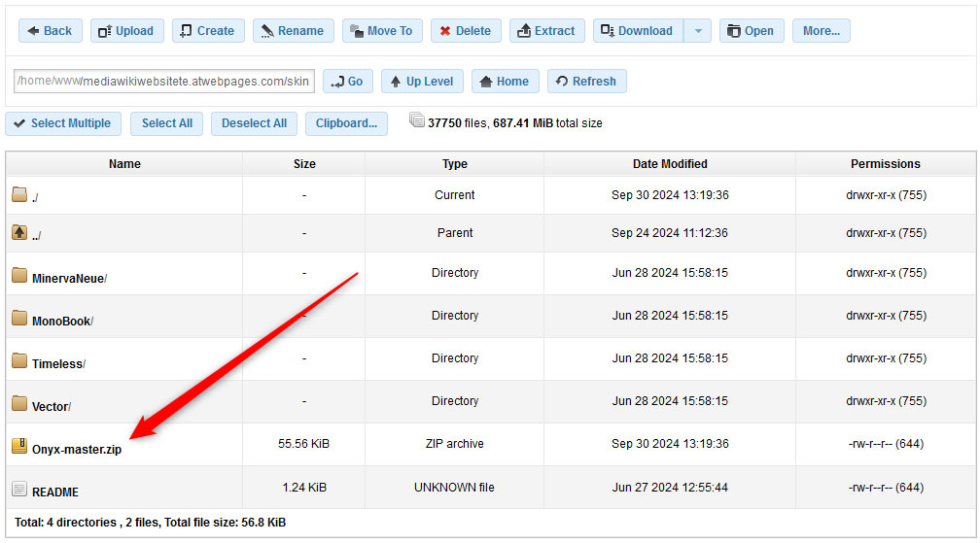The image size is (980, 543).
Task: Click the Jun 27 2024 12:55:44 date cell
Action: coord(669,488)
